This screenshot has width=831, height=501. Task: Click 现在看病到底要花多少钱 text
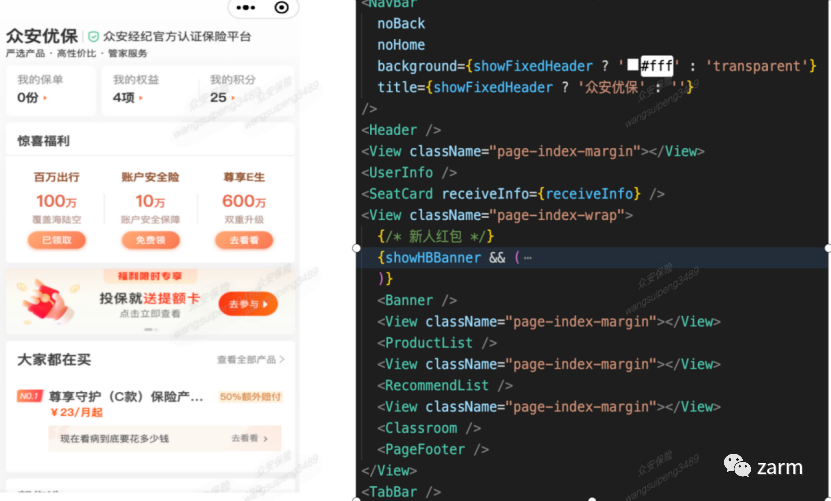[x=114, y=439]
